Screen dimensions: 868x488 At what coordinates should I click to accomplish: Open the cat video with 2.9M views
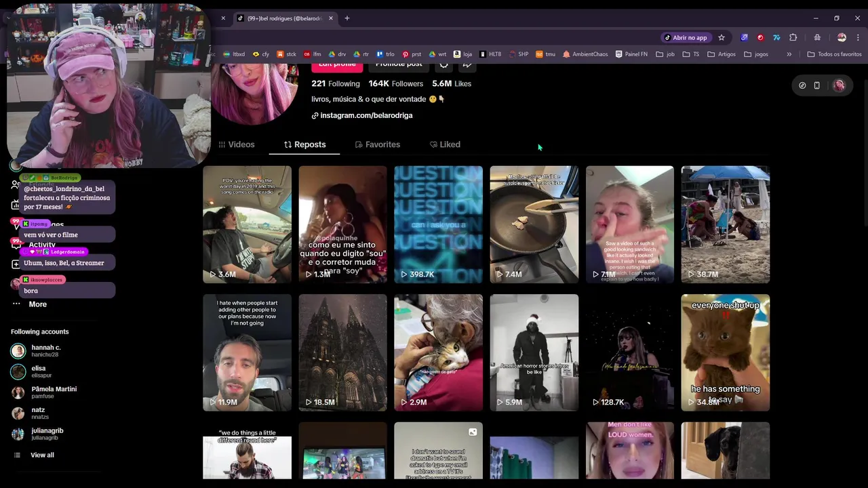[438, 352]
